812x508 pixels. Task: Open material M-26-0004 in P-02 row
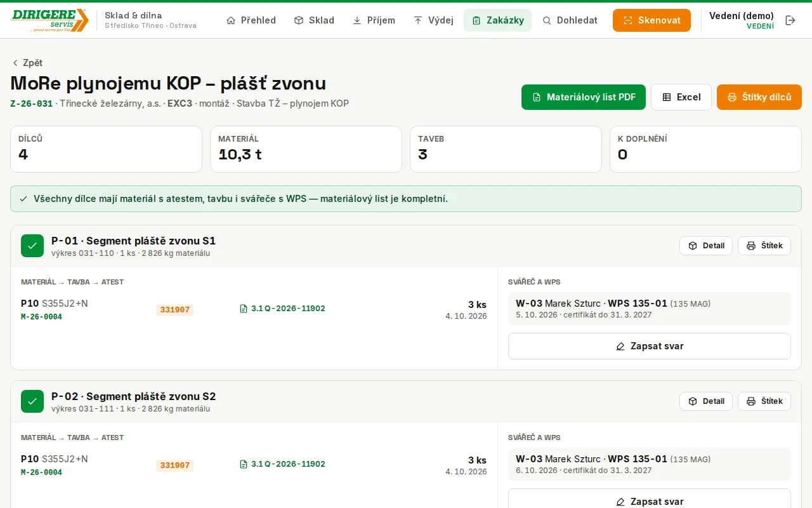coord(42,472)
